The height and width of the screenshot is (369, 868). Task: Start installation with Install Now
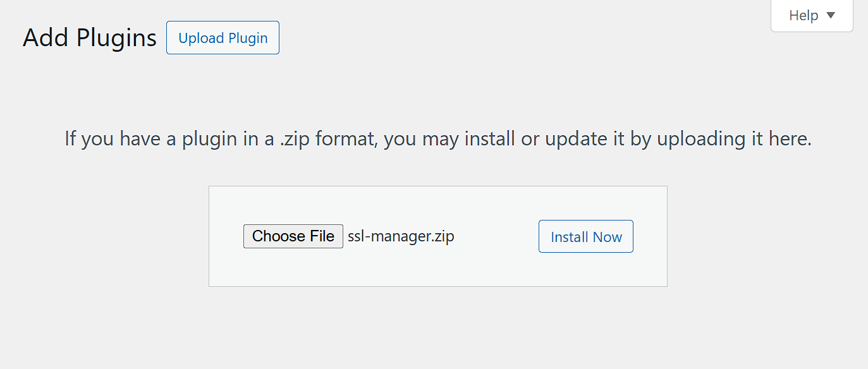(586, 237)
